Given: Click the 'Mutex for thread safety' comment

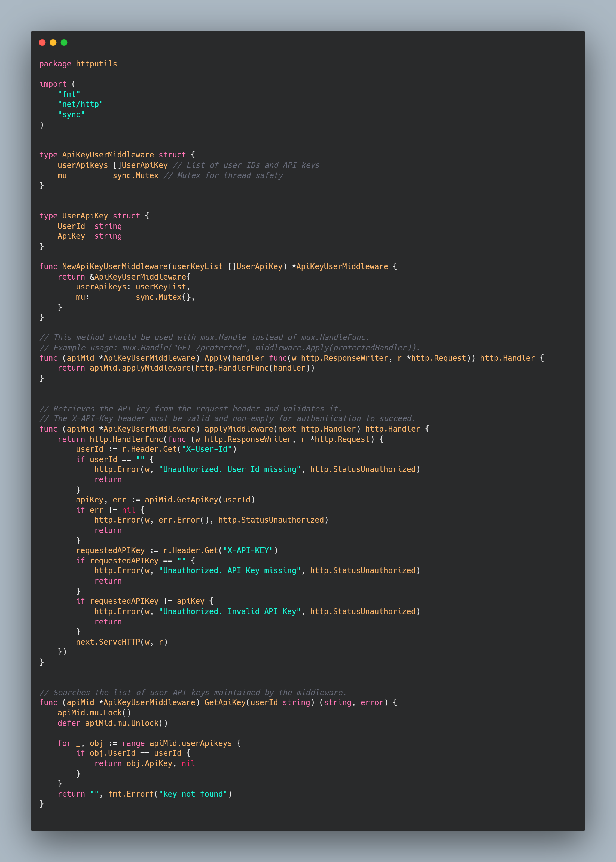Looking at the screenshot, I should point(224,175).
